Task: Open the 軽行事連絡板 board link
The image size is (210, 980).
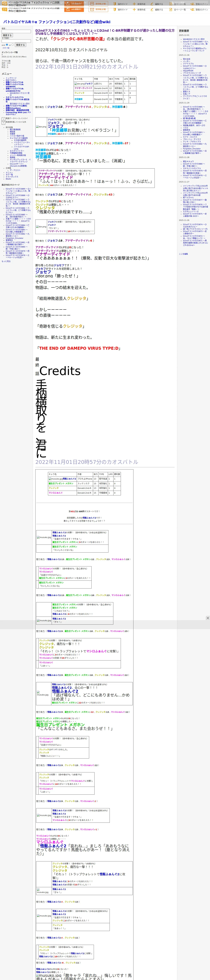Action: click(x=15, y=129)
